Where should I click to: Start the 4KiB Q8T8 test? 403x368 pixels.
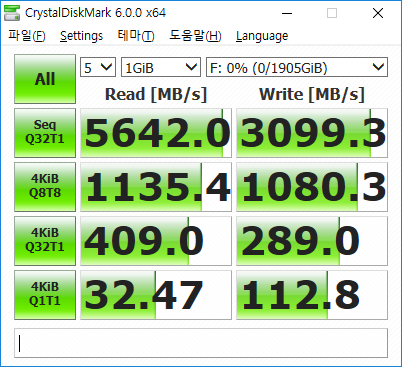tap(45, 187)
